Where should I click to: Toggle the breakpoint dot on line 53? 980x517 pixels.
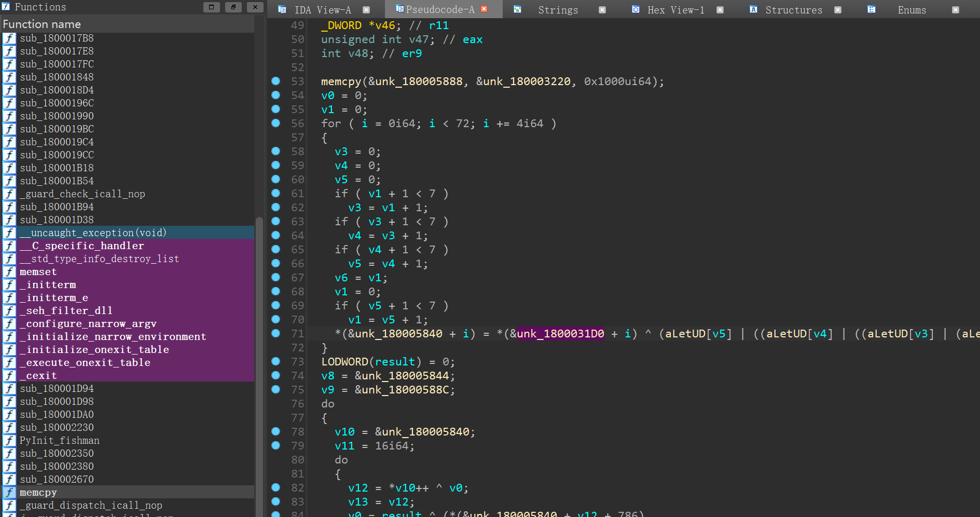click(x=276, y=81)
